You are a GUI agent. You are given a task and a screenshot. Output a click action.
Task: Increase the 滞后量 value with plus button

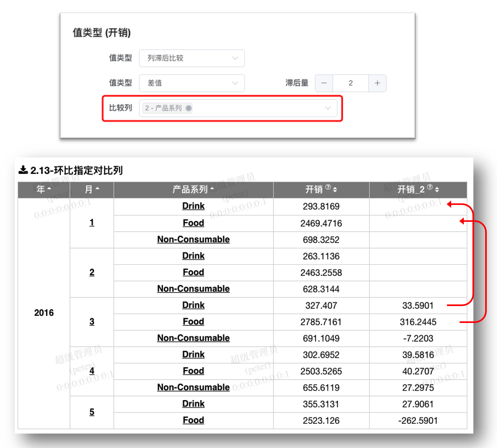377,83
